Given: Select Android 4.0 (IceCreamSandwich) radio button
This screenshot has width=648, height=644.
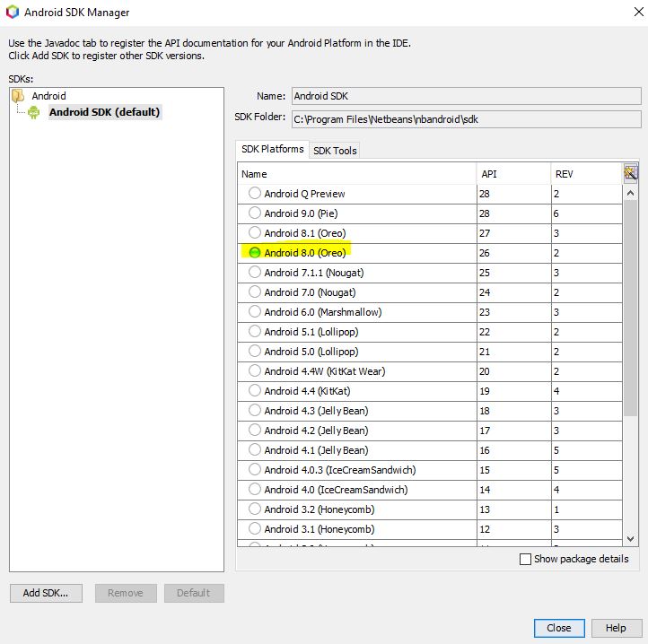Looking at the screenshot, I should [x=255, y=489].
